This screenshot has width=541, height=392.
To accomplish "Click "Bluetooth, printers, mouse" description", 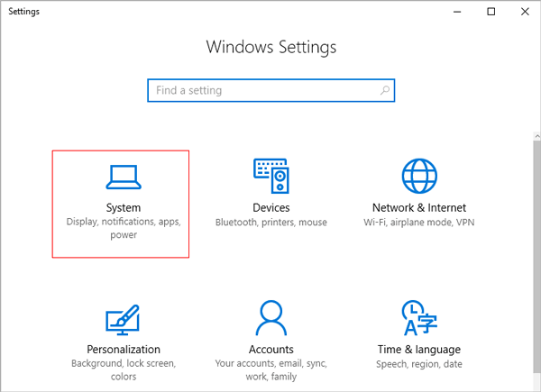I will (x=271, y=223).
